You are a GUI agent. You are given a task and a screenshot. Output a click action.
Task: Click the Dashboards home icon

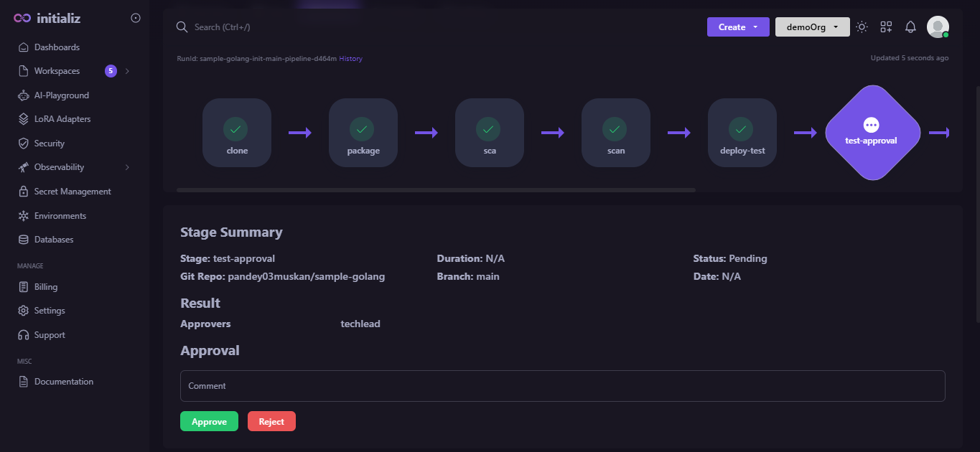tap(23, 47)
